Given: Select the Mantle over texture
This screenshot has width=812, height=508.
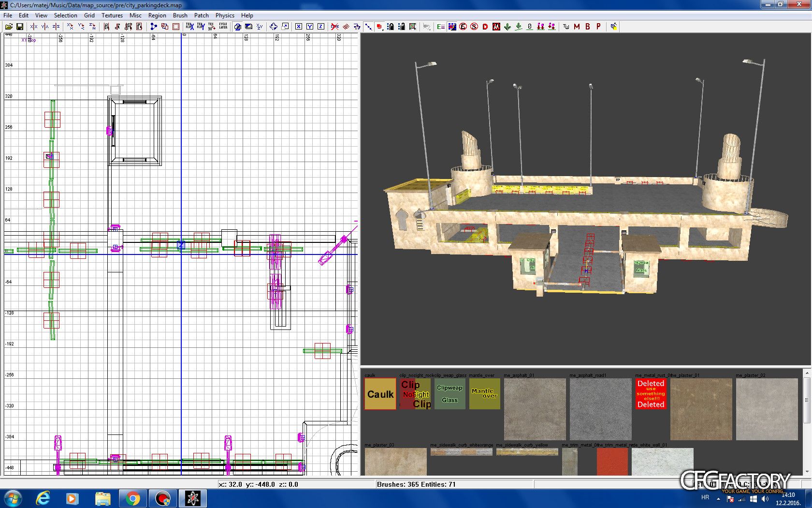Looking at the screenshot, I should coord(485,394).
